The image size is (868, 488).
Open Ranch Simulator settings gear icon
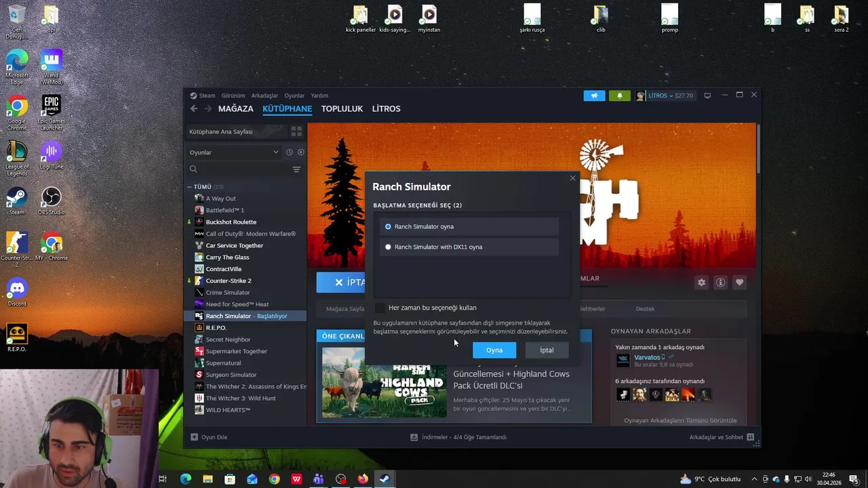click(702, 283)
